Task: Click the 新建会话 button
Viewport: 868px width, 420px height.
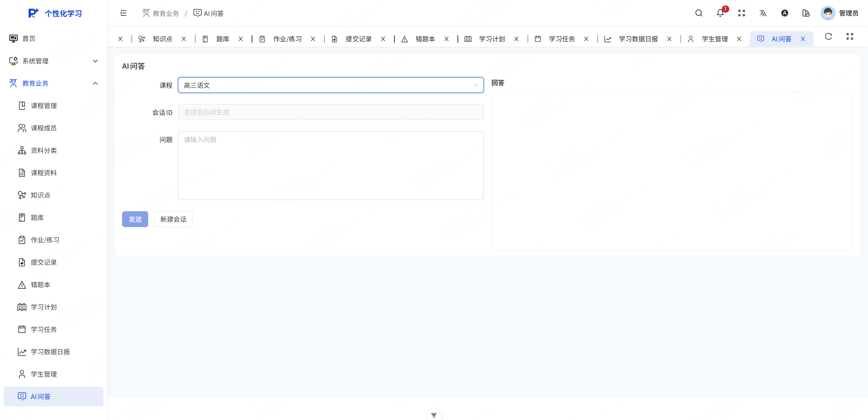Action: click(173, 219)
